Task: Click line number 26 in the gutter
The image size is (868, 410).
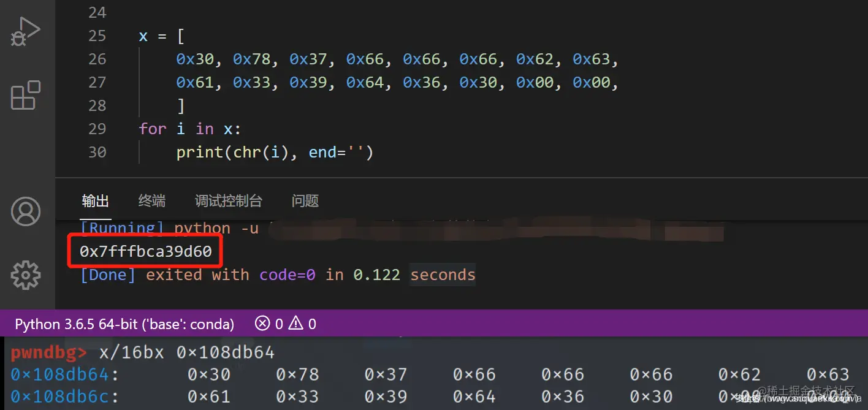Action: pos(97,59)
